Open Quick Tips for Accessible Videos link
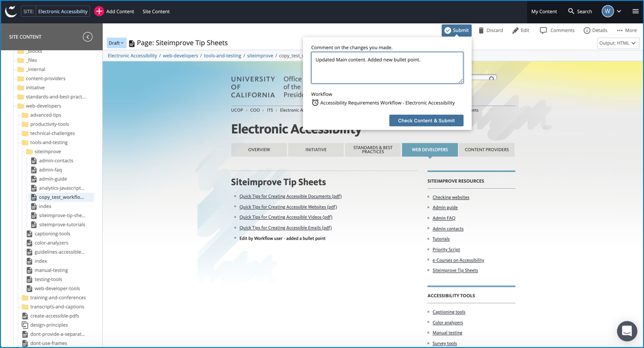 (x=286, y=217)
